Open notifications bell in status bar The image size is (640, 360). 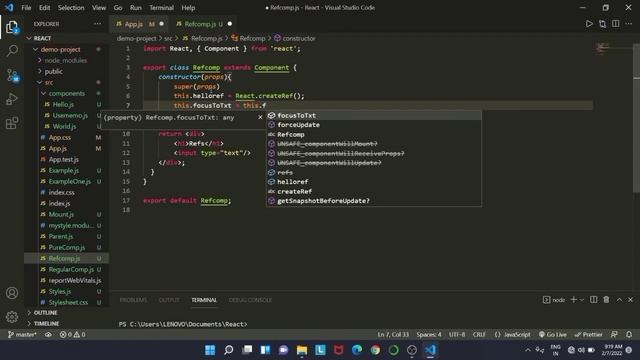(x=629, y=334)
